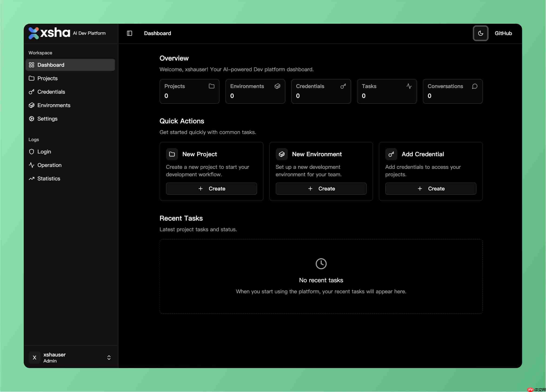Select the Environments cube icon

coord(32,105)
